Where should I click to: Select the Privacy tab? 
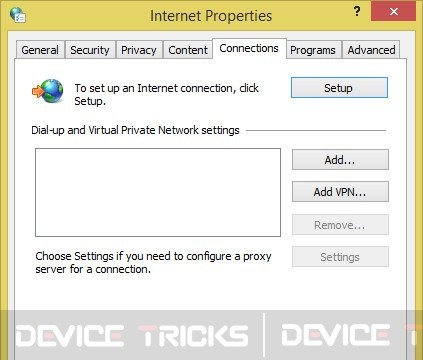pyautogui.click(x=139, y=50)
